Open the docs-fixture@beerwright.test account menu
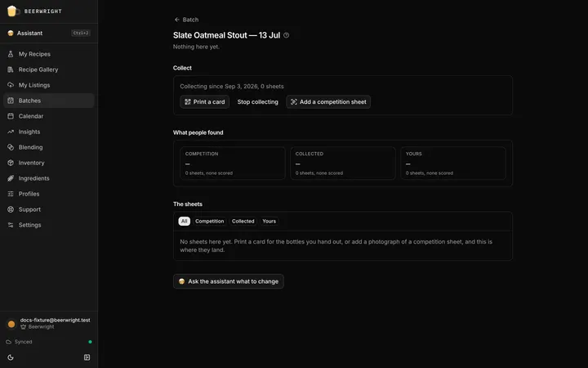 coord(49,323)
